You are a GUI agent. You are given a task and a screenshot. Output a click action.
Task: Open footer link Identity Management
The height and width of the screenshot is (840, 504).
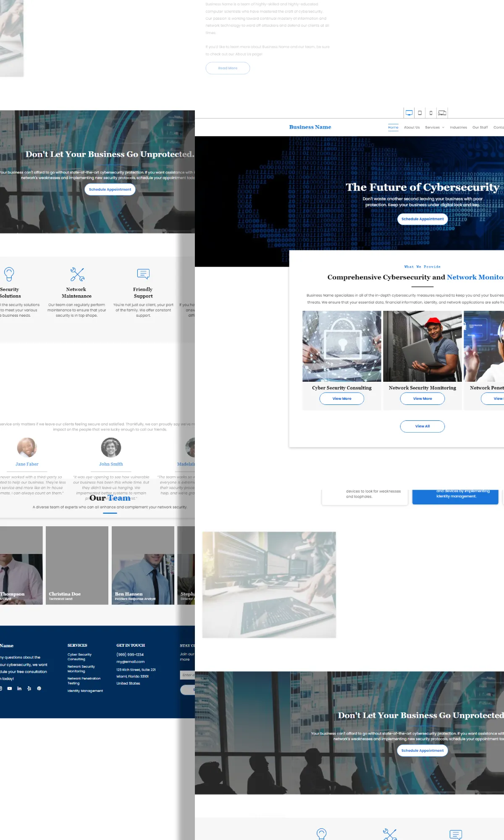pos(85,691)
